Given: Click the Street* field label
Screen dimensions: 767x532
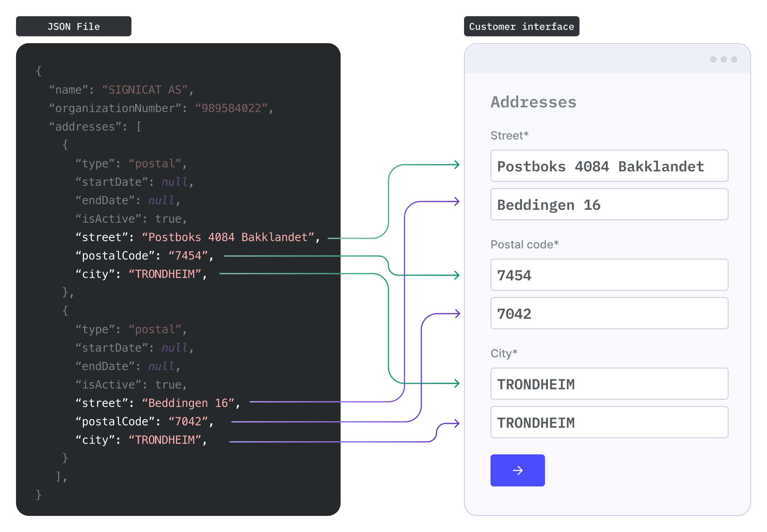Looking at the screenshot, I should point(509,135).
